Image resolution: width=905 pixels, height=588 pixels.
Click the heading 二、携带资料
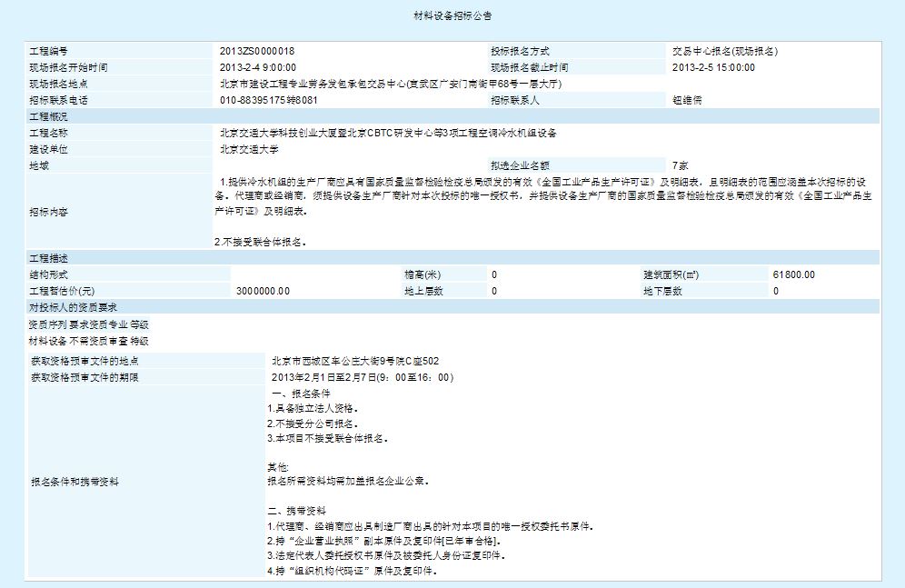296,511
